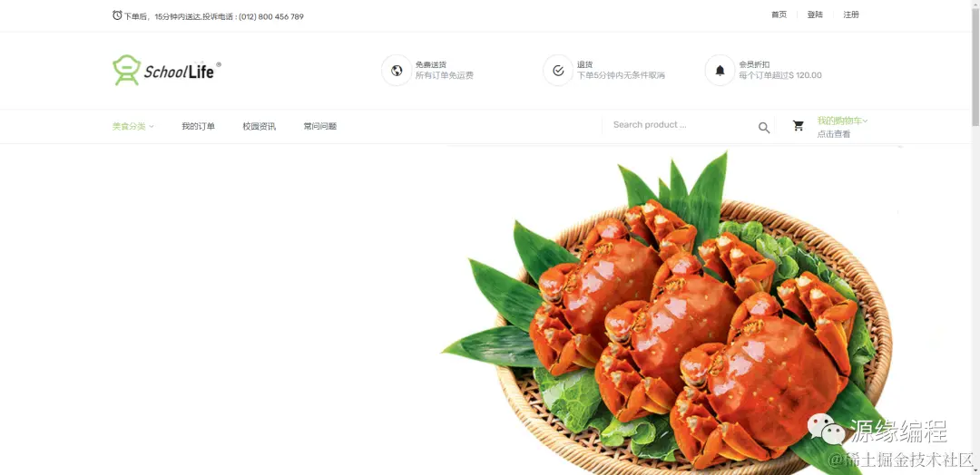Viewport: 980px width, 475px height.
Task: Click the SchoolLife logo
Action: click(x=167, y=70)
